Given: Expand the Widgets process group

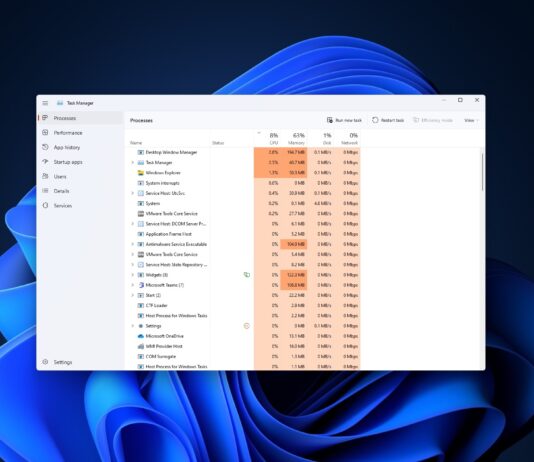Looking at the screenshot, I should (x=132, y=275).
